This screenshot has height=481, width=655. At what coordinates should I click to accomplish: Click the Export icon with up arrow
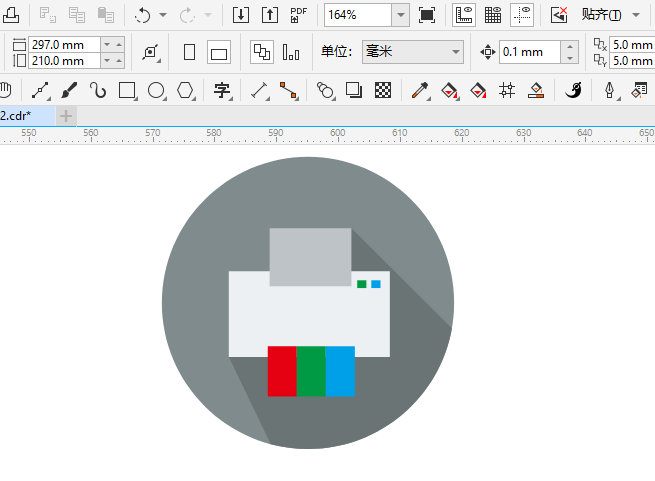tap(270, 15)
